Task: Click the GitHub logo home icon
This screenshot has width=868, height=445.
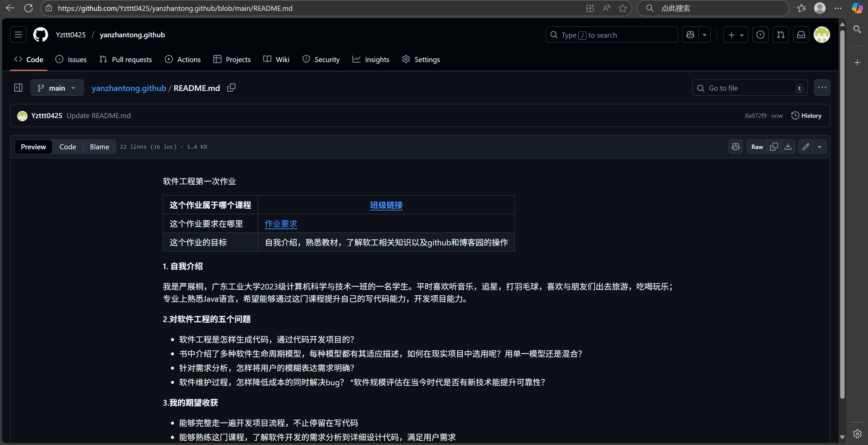Action: tap(40, 35)
